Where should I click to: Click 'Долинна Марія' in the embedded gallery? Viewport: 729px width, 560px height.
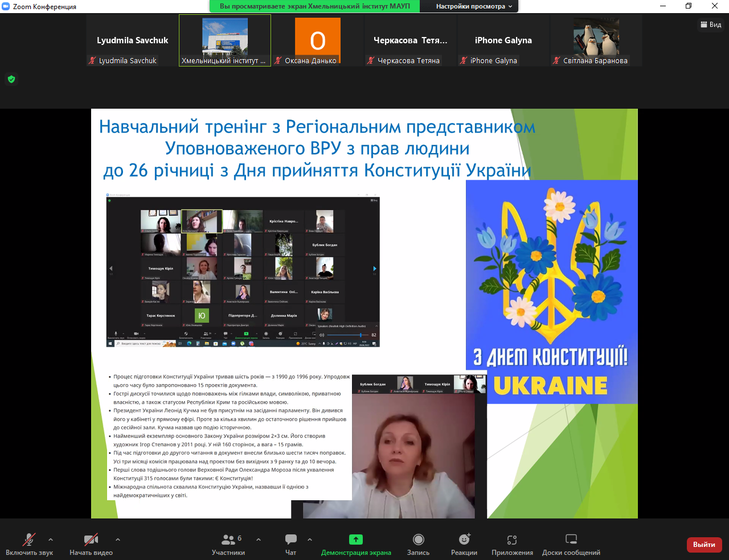[x=284, y=315]
